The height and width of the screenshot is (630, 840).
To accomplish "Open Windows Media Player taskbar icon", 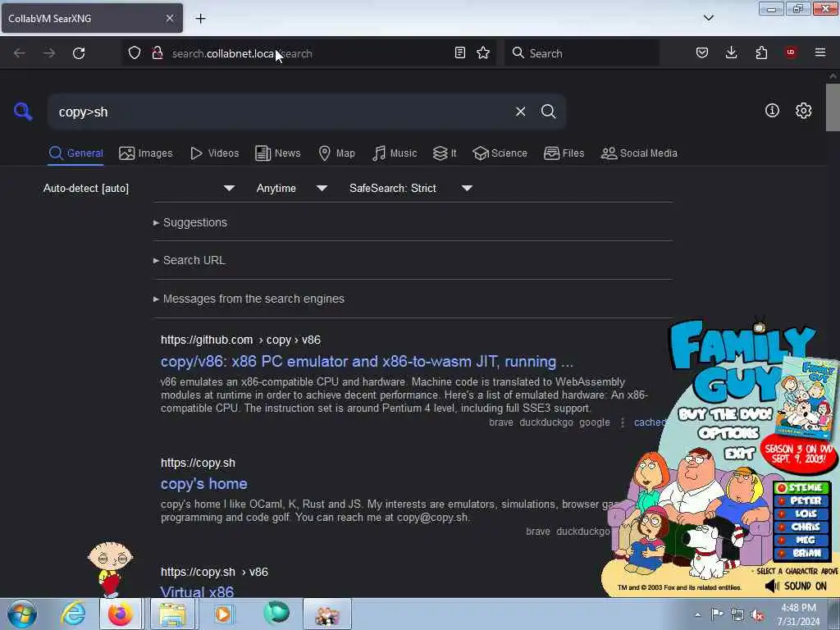I will (x=223, y=614).
